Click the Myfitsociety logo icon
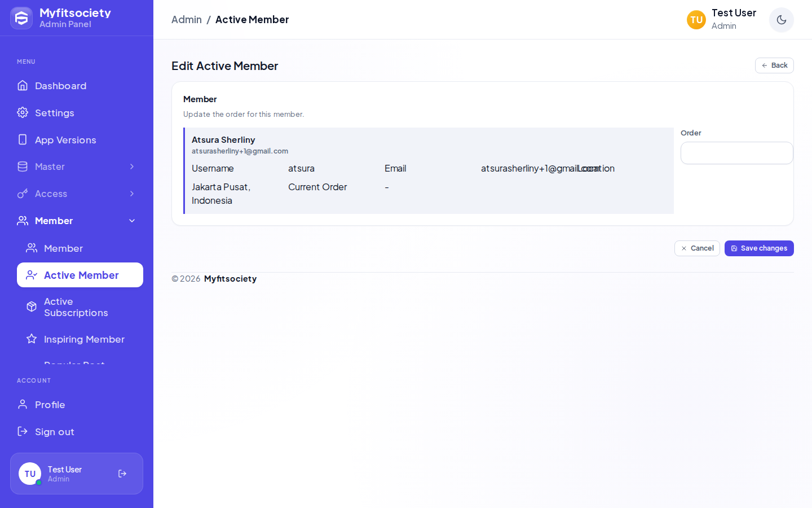812x508 pixels. [21, 18]
